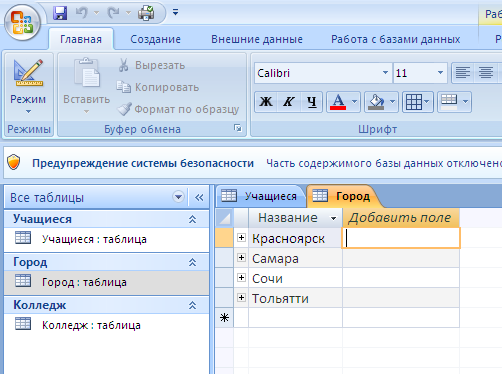This screenshot has height=374, width=502.
Task: Click the red font color button
Action: pos(338,102)
